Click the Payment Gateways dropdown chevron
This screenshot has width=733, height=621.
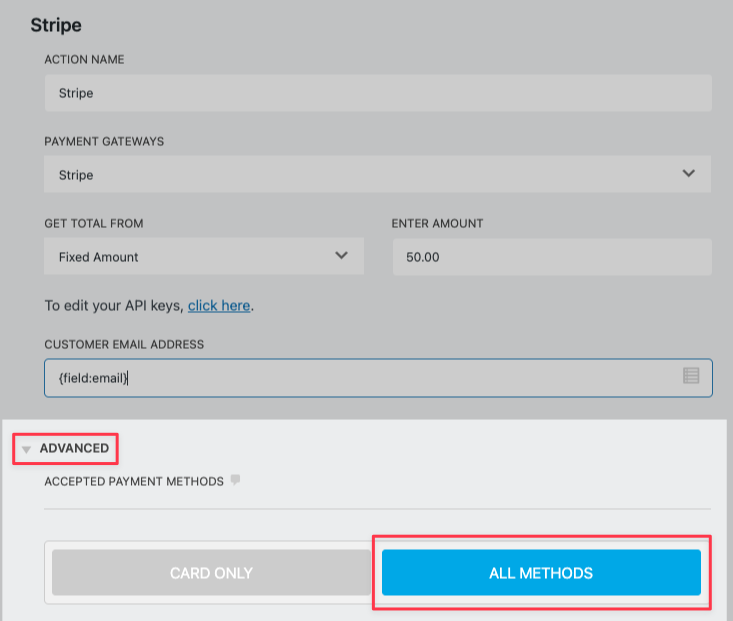688,174
